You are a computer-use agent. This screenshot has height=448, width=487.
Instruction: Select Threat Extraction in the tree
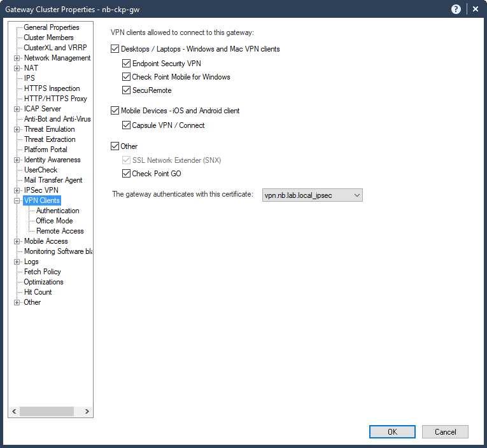tap(50, 139)
